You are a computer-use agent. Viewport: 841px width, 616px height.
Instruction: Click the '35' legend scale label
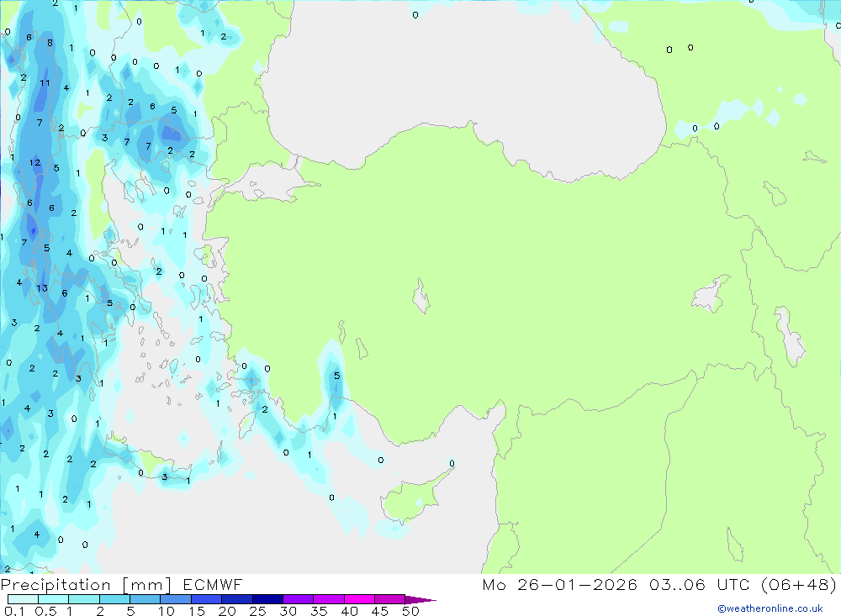[319, 611]
